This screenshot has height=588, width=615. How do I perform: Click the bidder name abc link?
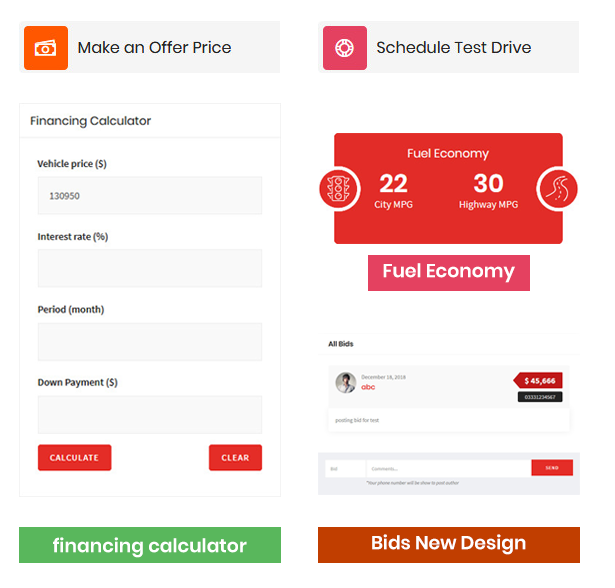point(368,387)
